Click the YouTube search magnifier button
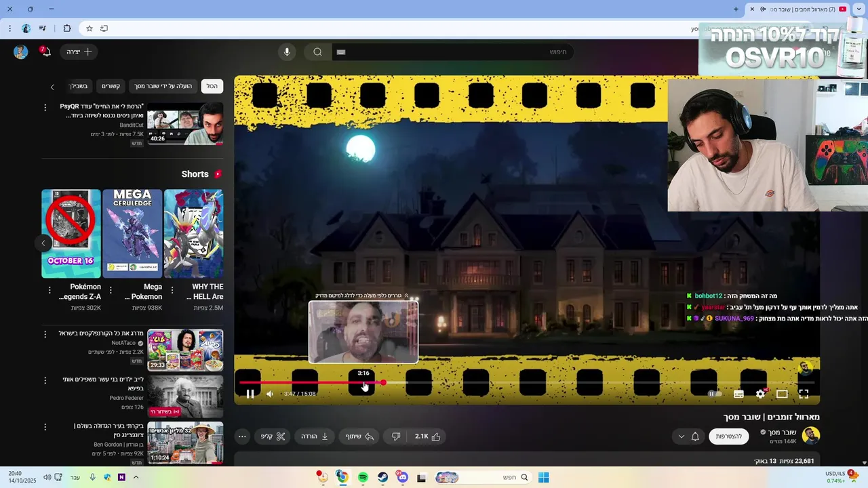 point(317,52)
